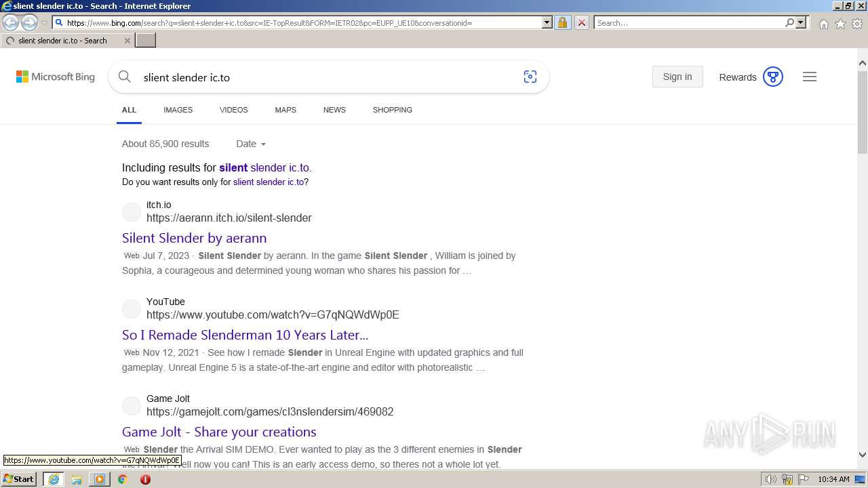Select the ALL search tab
The image size is (868, 488).
tap(129, 110)
